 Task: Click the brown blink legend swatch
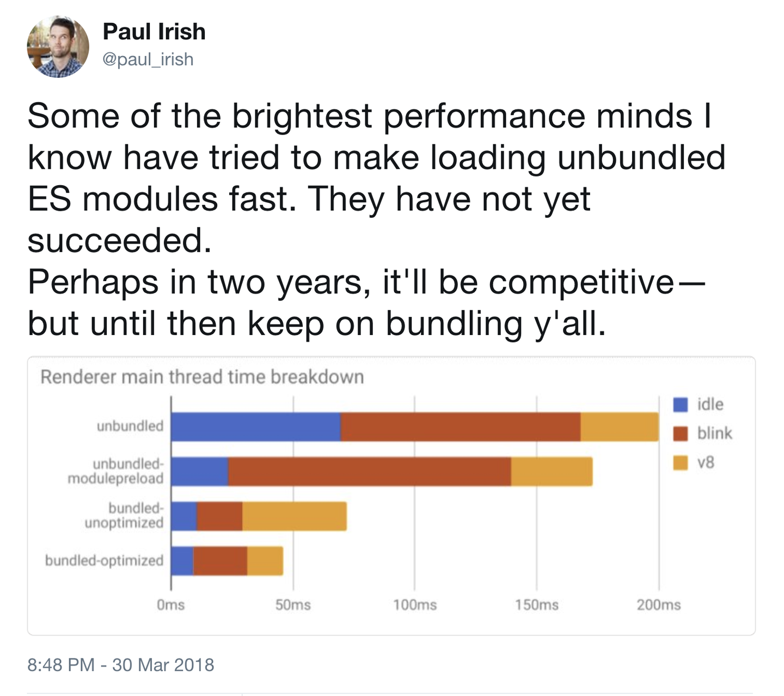click(680, 434)
